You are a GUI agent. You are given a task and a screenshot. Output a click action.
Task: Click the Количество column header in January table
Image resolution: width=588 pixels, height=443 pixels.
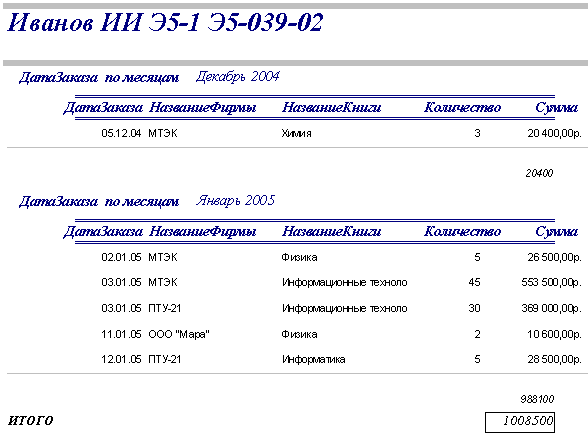[x=462, y=231]
